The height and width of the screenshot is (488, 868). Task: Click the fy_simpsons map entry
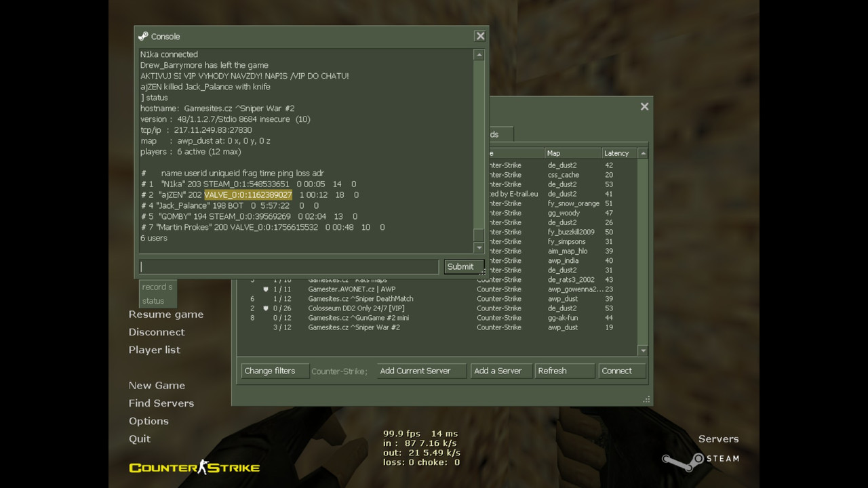point(567,241)
